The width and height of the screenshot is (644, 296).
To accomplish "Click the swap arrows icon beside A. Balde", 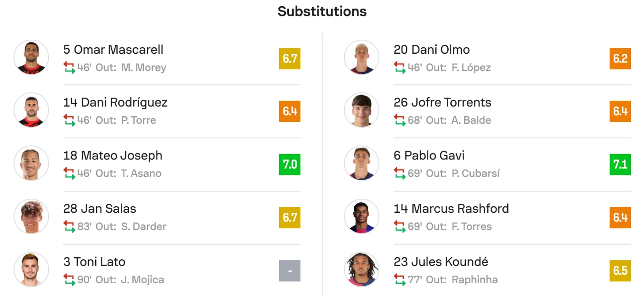I will coord(400,120).
